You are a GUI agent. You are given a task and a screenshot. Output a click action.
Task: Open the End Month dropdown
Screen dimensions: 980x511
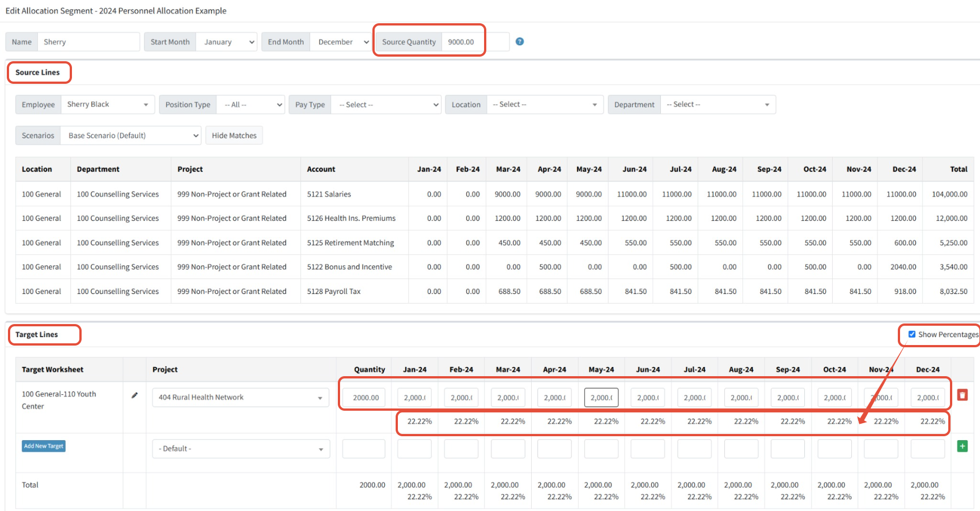[x=341, y=42]
